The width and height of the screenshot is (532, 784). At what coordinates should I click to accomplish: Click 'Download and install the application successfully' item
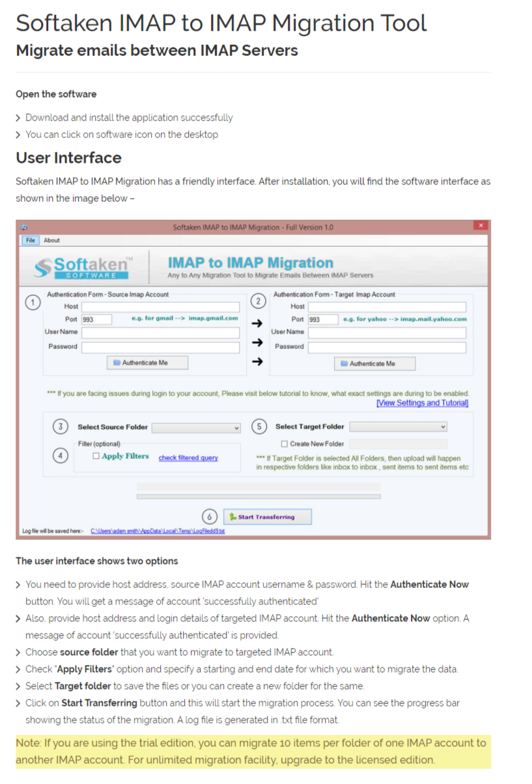pos(129,118)
